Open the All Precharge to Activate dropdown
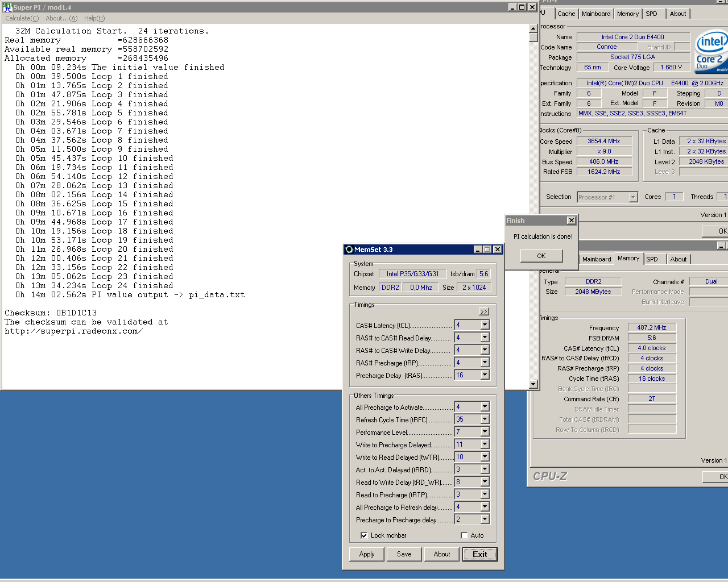The image size is (728, 582). pos(485,407)
